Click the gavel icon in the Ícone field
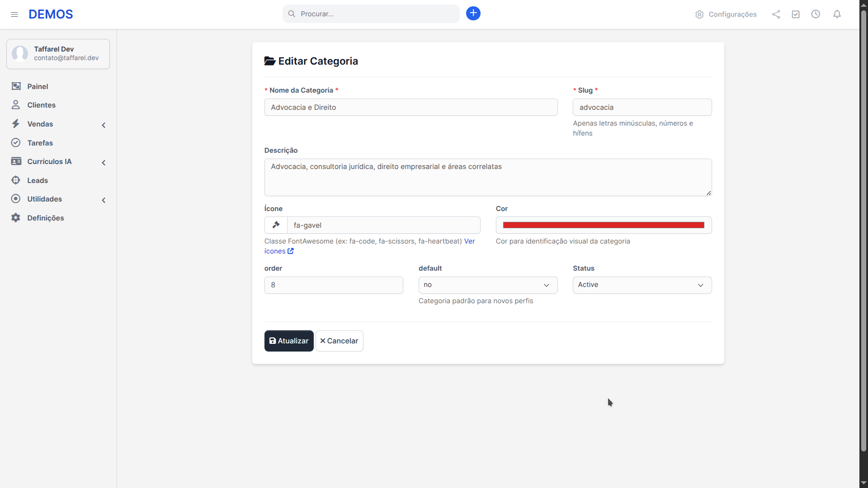 [276, 225]
